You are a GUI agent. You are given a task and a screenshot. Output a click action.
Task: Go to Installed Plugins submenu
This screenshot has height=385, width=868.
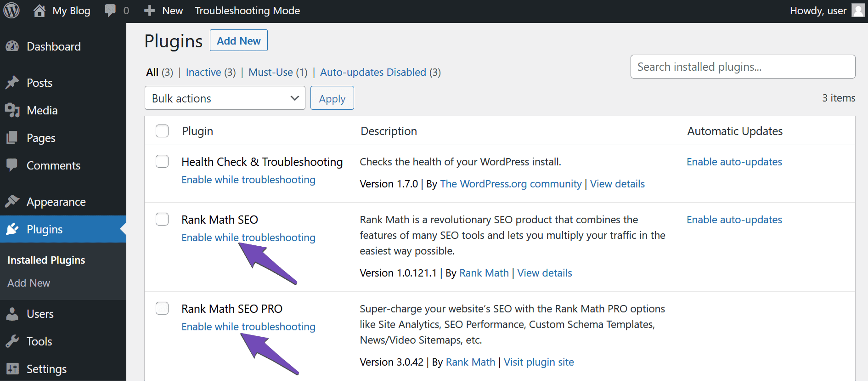(x=46, y=260)
